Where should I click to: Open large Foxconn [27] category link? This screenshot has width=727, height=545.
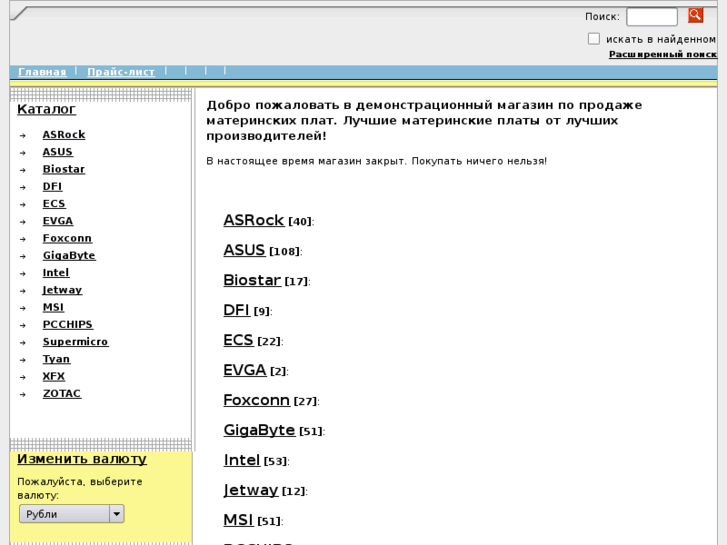click(x=256, y=400)
